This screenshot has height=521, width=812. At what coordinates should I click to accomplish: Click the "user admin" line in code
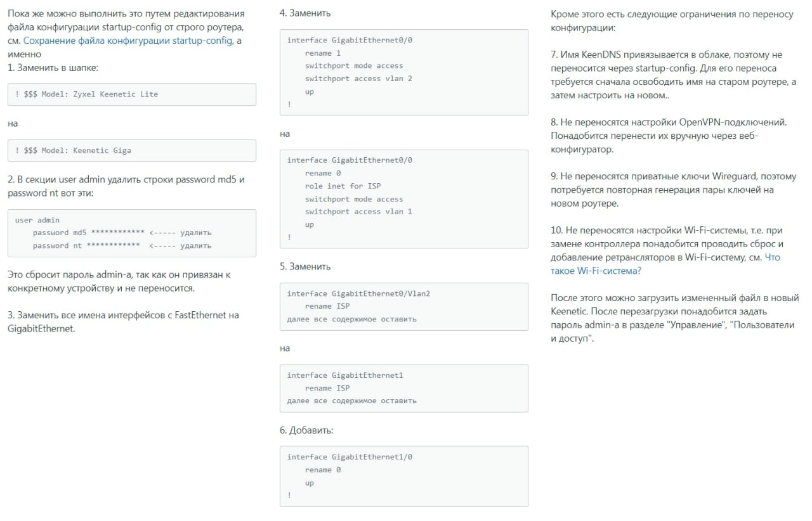[x=37, y=221]
